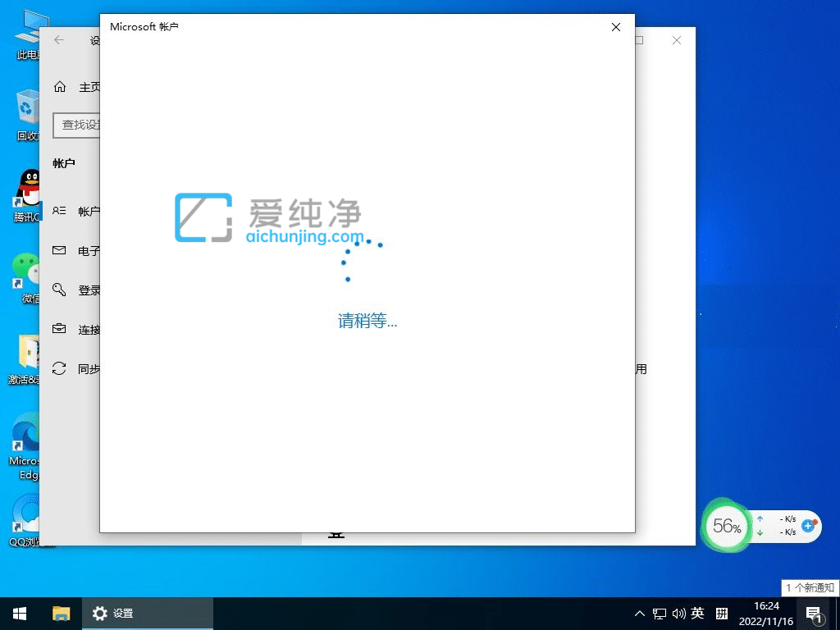Click the 设置 taskbar button

point(148,614)
